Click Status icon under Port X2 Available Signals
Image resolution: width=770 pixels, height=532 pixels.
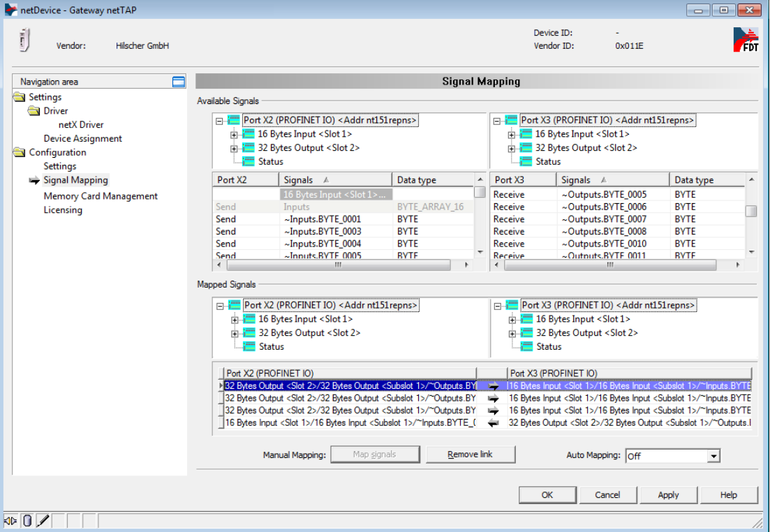click(249, 161)
